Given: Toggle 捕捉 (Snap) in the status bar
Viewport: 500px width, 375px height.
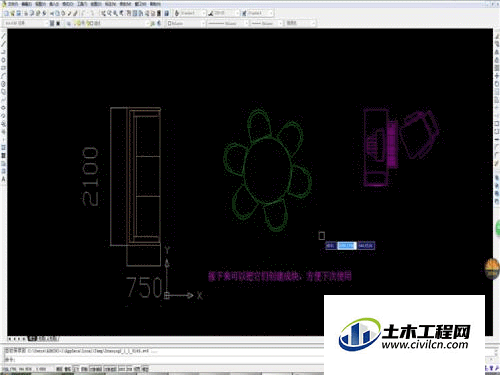Looking at the screenshot, I should point(59,369).
